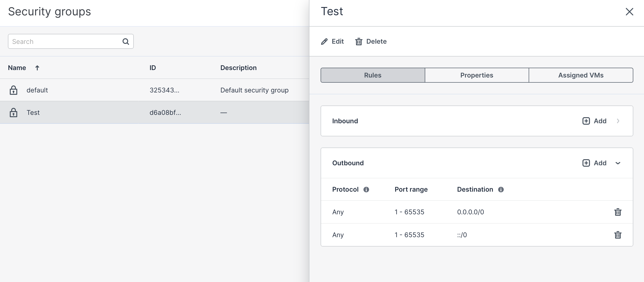Switch to the Properties tab
This screenshot has height=282, width=644.
[x=476, y=75]
